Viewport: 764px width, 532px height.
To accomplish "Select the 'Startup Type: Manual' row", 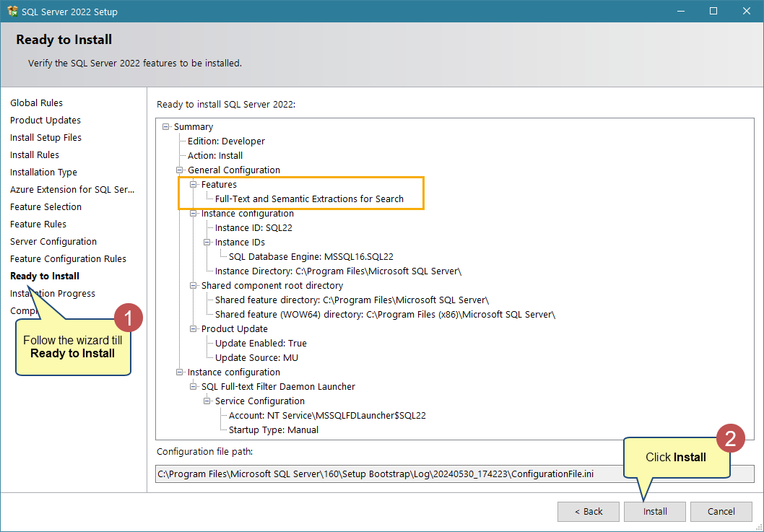I will [274, 430].
